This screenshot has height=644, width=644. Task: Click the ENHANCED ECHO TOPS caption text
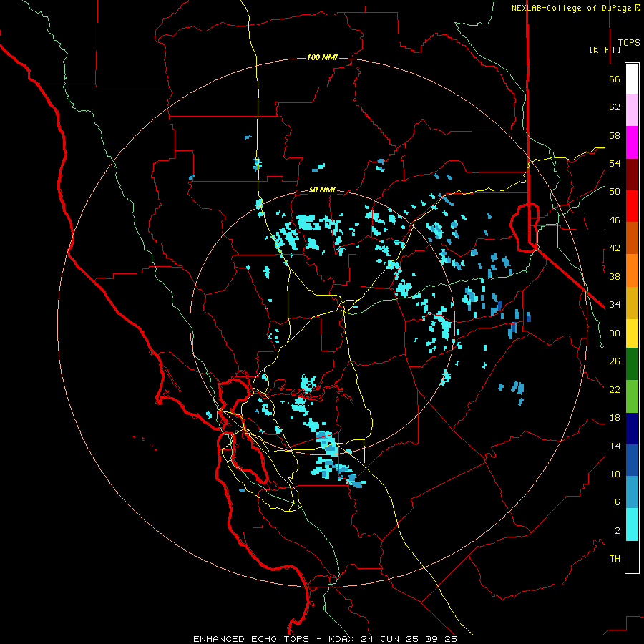[251, 639]
